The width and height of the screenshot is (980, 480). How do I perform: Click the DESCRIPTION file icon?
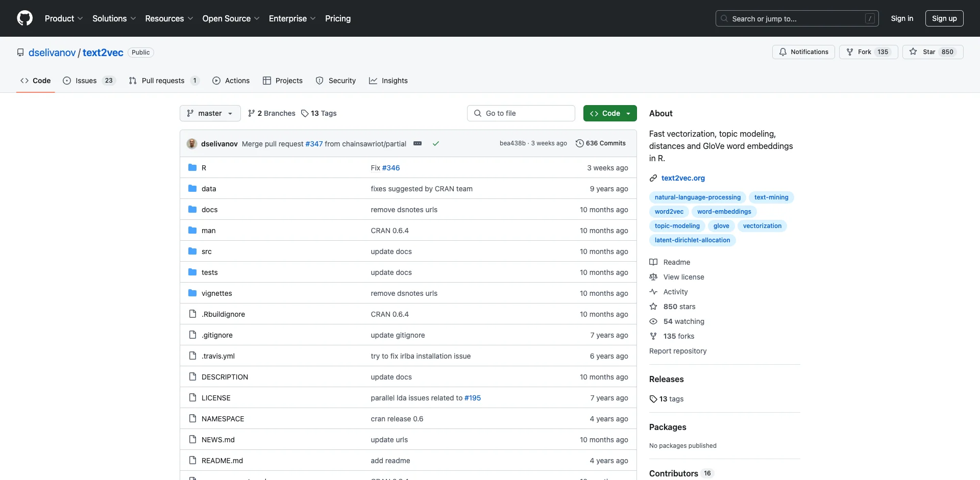(192, 377)
